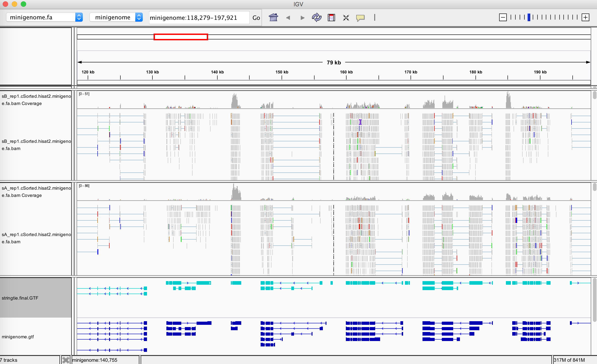Select sB_rep1 Coverage track label
The height and width of the screenshot is (364, 597).
click(36, 100)
